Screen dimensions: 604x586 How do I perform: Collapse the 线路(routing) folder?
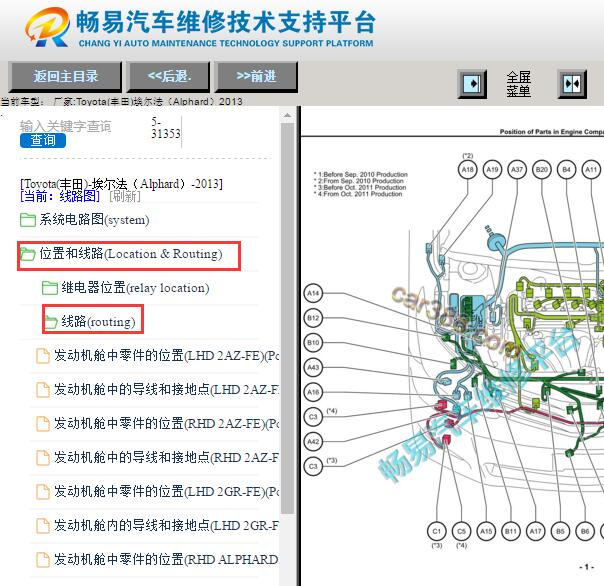pyautogui.click(x=99, y=322)
